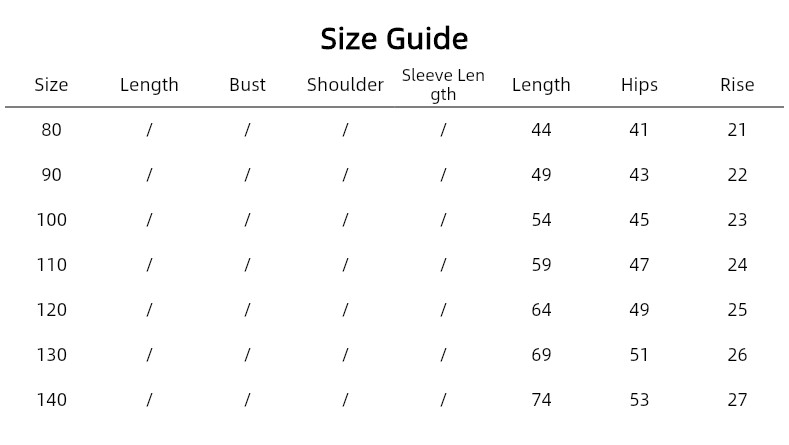The width and height of the screenshot is (789, 445).
Task: Click the "Size Guide" title
Action: point(394,39)
